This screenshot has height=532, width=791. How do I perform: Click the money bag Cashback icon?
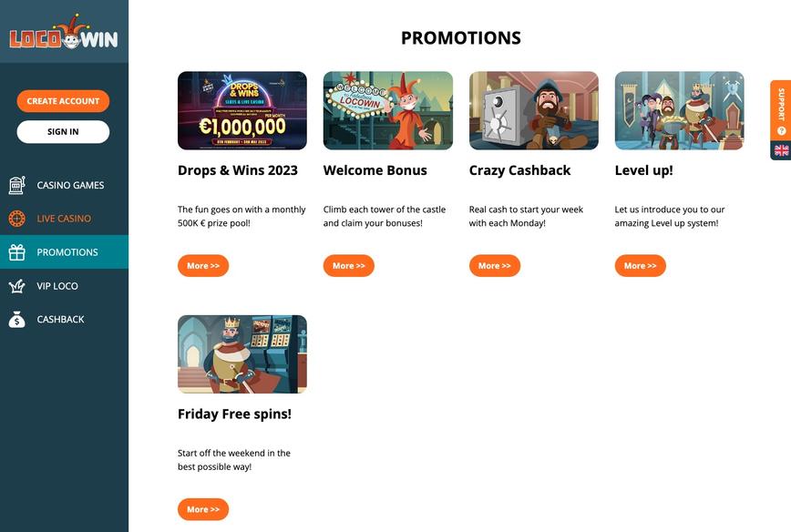point(16,319)
